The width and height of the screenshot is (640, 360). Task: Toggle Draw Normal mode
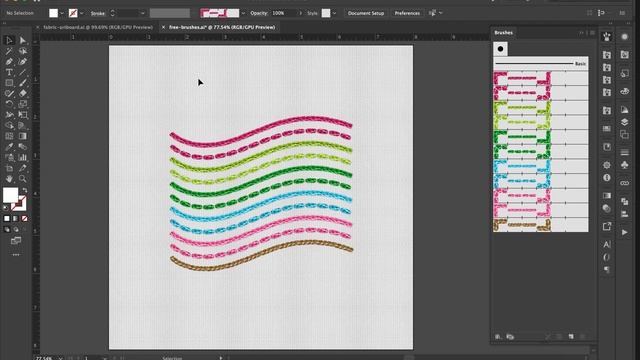tap(7, 229)
